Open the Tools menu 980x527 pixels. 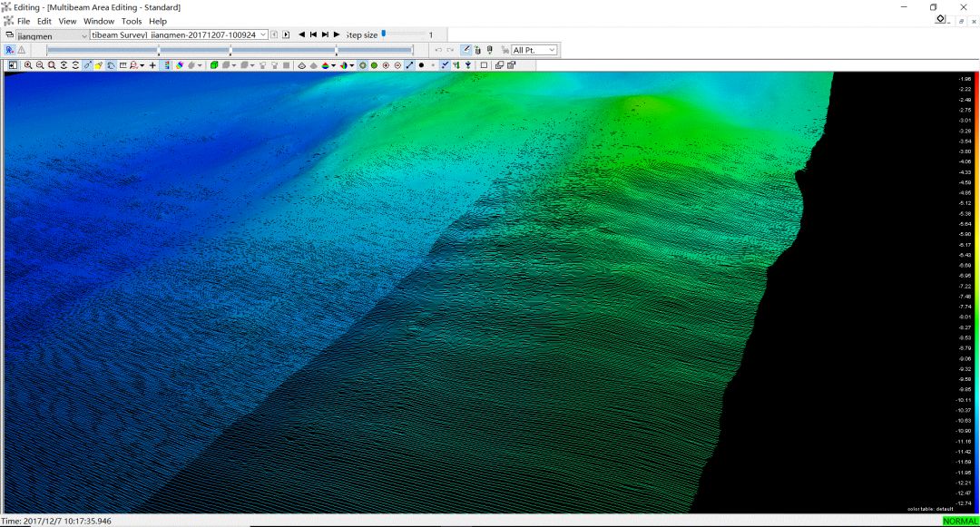132,21
